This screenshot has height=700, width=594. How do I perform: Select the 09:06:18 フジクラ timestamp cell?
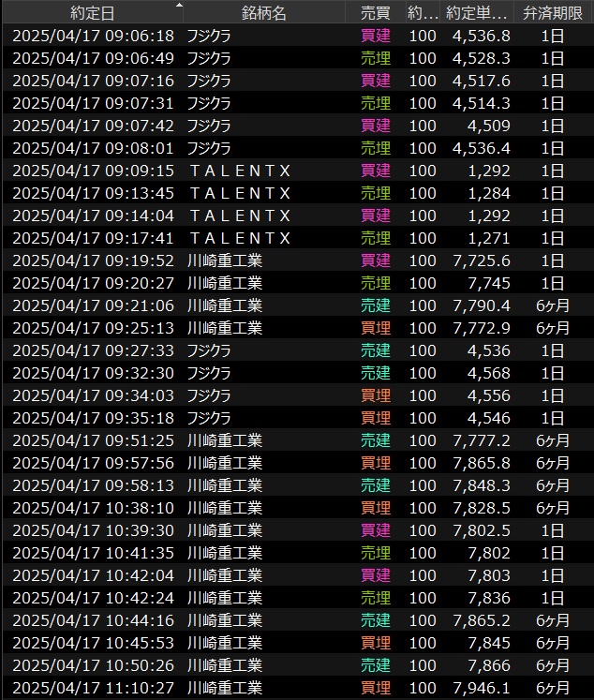[94, 36]
